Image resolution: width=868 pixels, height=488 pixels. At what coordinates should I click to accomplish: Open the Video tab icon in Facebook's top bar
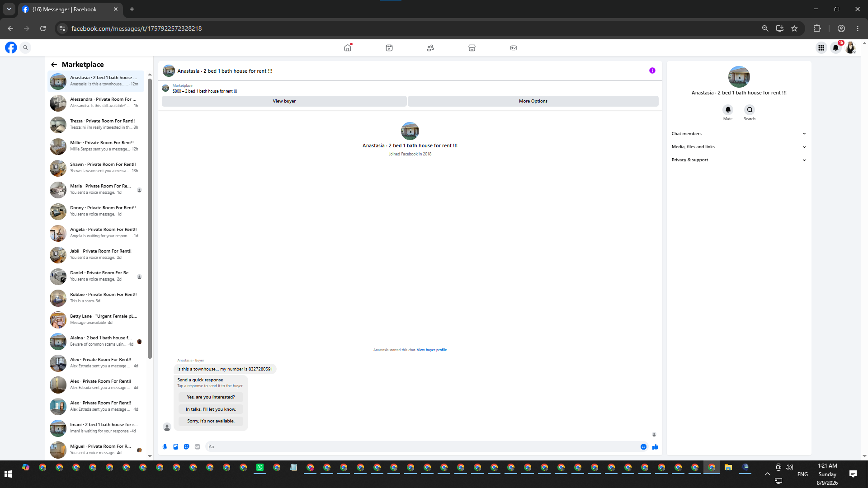click(389, 48)
